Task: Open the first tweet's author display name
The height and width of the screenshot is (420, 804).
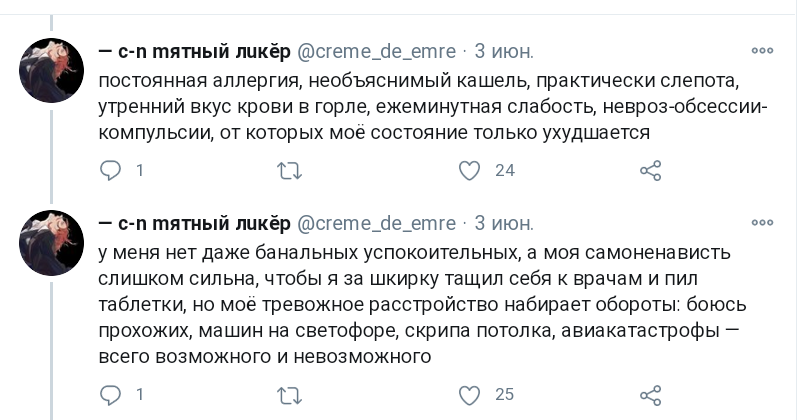Action: [x=194, y=51]
